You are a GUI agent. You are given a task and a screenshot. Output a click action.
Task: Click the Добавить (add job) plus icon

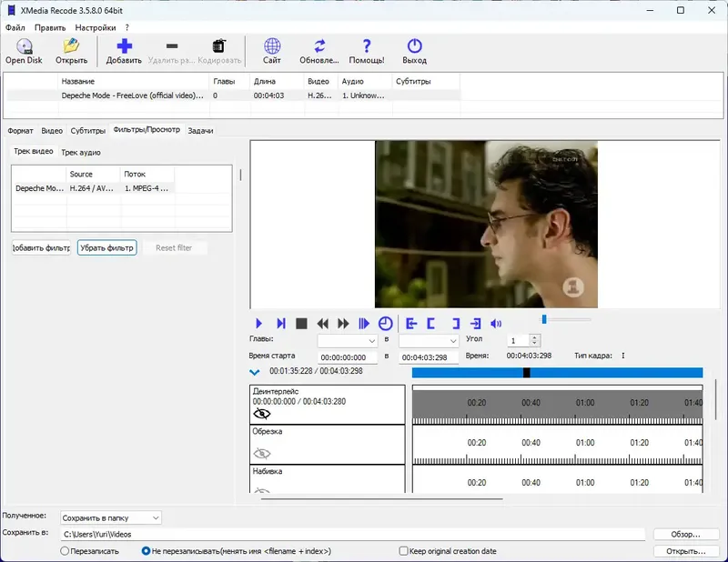pos(124,46)
